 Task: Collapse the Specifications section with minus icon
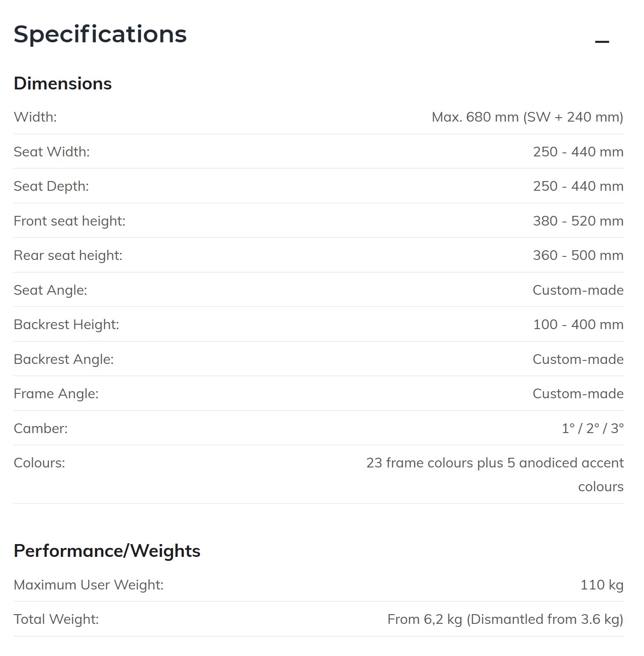click(602, 42)
